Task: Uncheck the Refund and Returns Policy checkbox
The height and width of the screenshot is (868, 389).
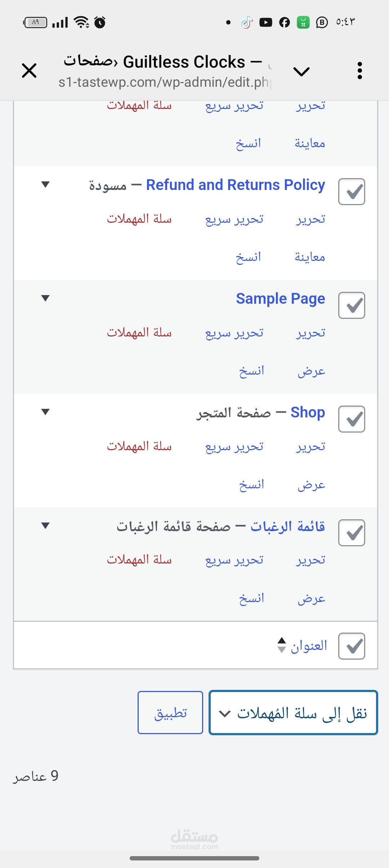Action: (x=352, y=191)
